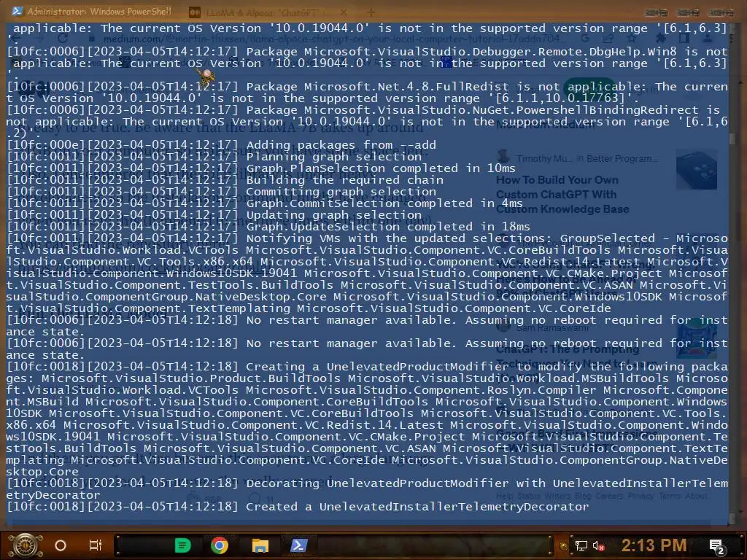The image size is (747, 560).
Task: Open the steampunk Start button
Action: [26, 545]
